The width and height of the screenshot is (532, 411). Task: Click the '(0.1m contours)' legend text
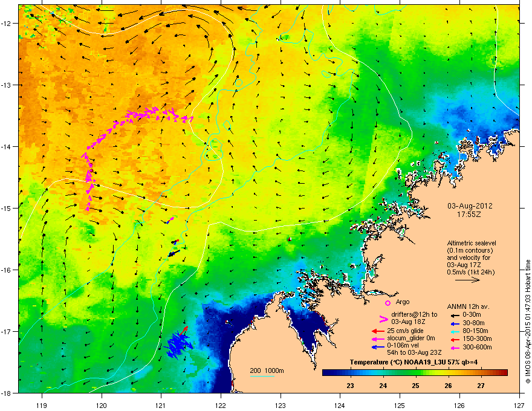tap(470, 251)
